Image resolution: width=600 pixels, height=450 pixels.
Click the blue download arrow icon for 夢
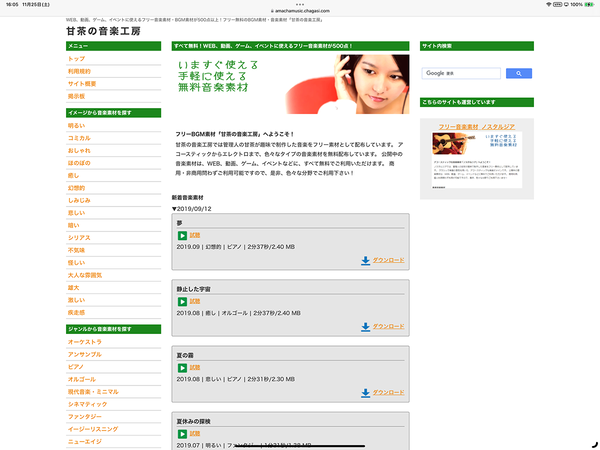coord(365,261)
